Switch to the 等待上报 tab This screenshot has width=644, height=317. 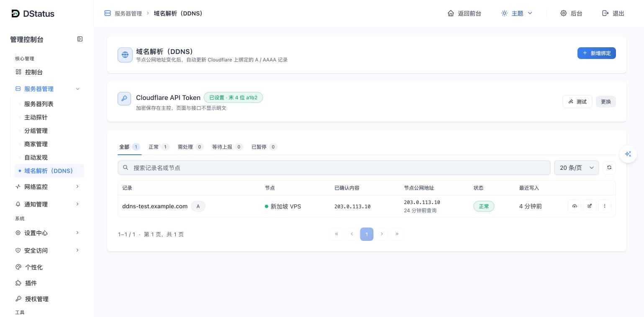(x=227, y=147)
